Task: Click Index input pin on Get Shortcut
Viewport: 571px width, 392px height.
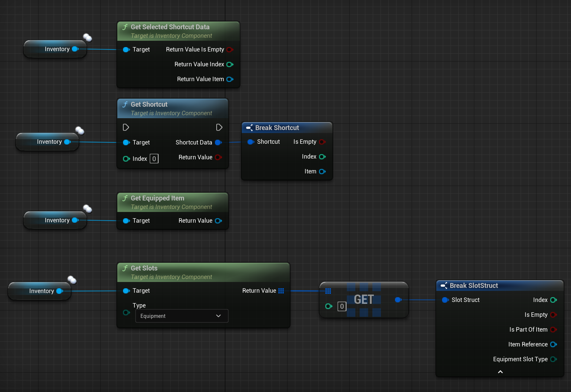Action: pyautogui.click(x=126, y=159)
